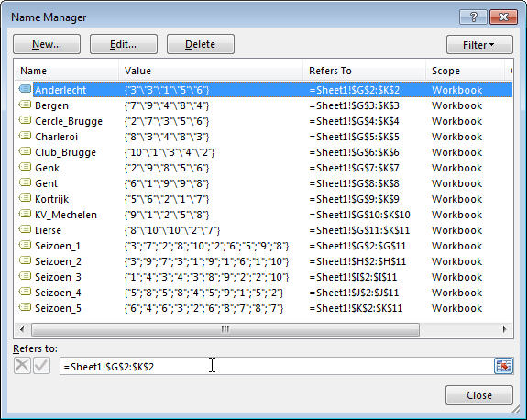Image resolution: width=527 pixels, height=420 pixels.
Task: Cancel the Refers to edit with X icon
Action: point(22,366)
